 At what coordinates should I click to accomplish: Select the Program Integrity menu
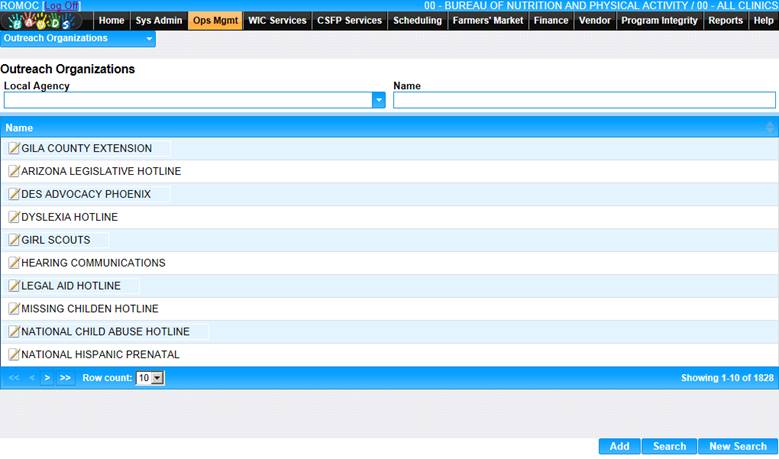[x=659, y=20]
